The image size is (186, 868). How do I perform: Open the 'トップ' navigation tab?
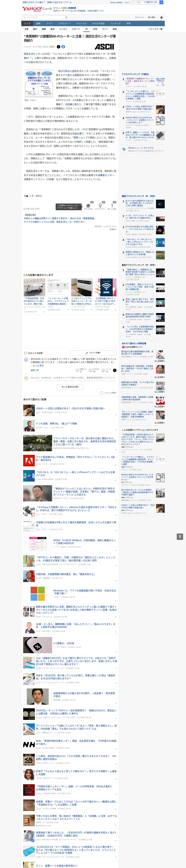(x=27, y=23)
